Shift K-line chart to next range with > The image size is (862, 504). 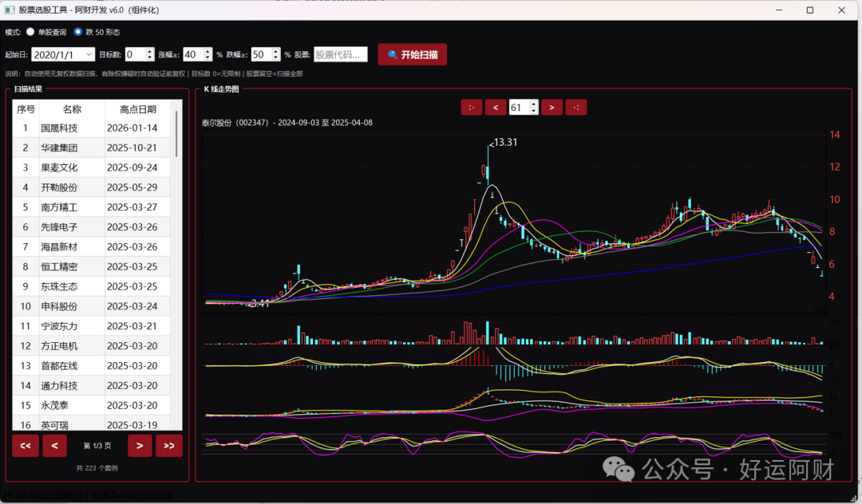point(552,107)
